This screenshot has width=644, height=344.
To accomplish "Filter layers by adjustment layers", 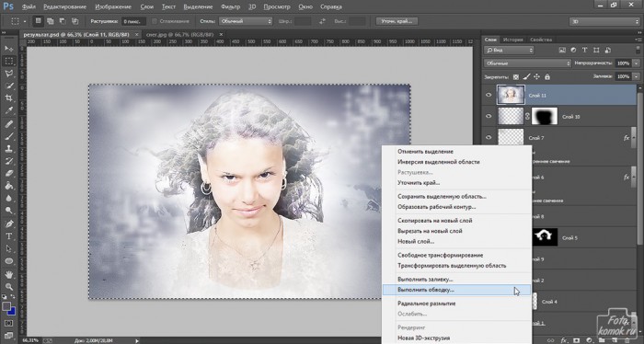I will (573, 50).
